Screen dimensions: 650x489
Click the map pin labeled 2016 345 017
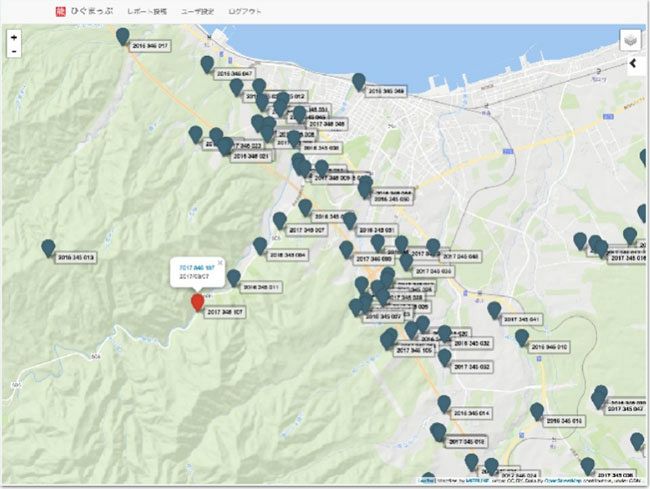pyautogui.click(x=123, y=37)
